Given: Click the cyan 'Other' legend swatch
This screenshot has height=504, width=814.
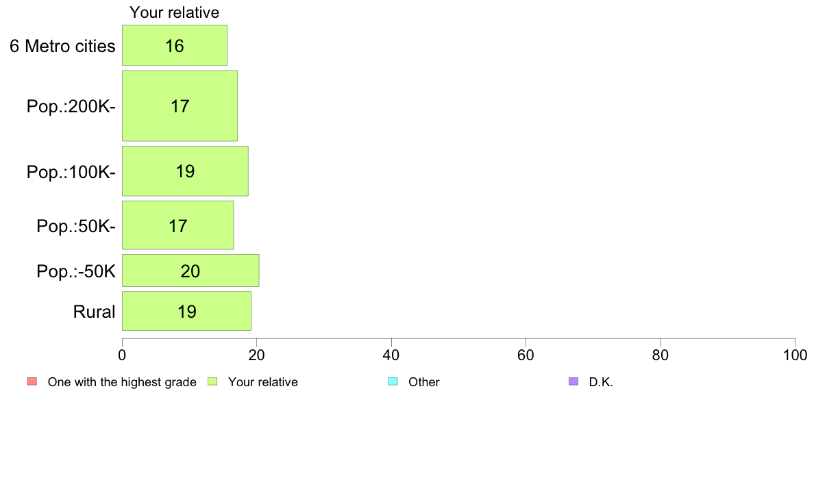Looking at the screenshot, I should [393, 381].
